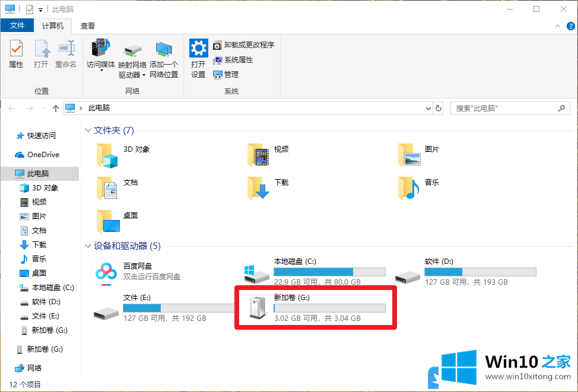Image resolution: width=578 pixels, height=392 pixels.
Task: Select the 文档 (Documents) folder
Action: click(x=117, y=188)
